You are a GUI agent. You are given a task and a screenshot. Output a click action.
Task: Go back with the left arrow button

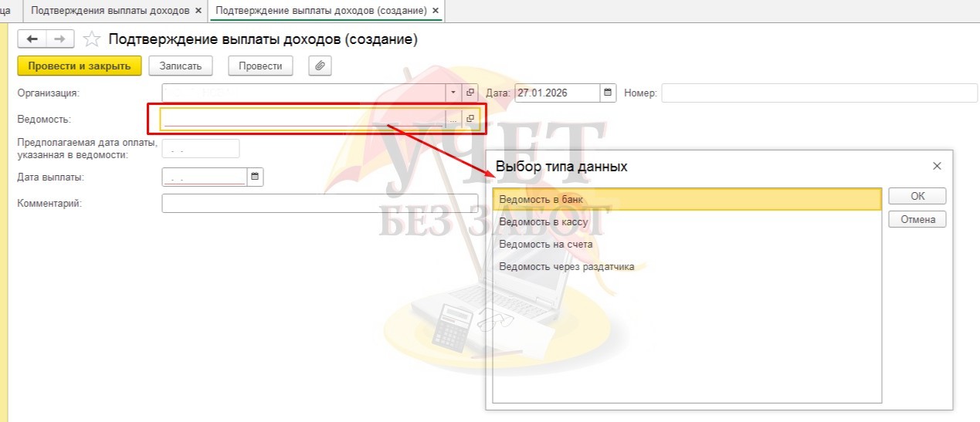(x=32, y=39)
